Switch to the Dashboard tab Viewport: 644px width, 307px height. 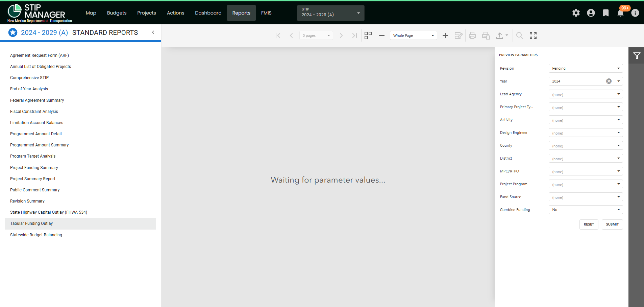208,13
